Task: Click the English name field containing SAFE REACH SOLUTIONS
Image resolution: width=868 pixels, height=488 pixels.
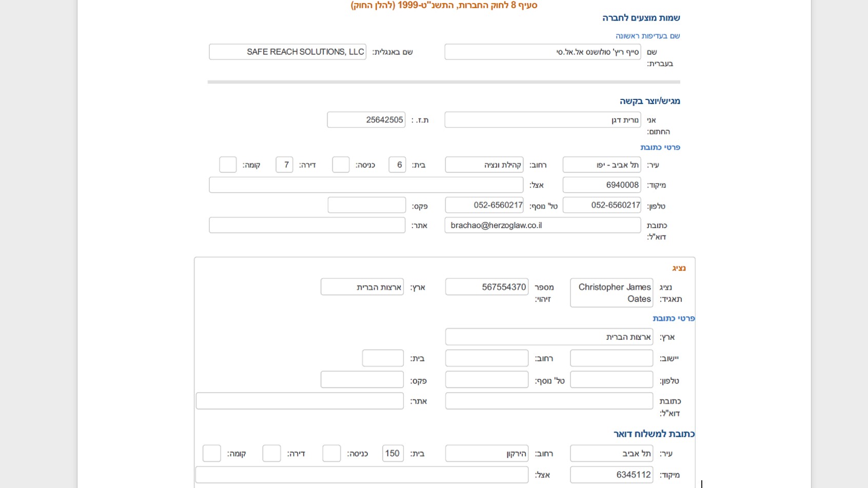Action: (x=287, y=51)
